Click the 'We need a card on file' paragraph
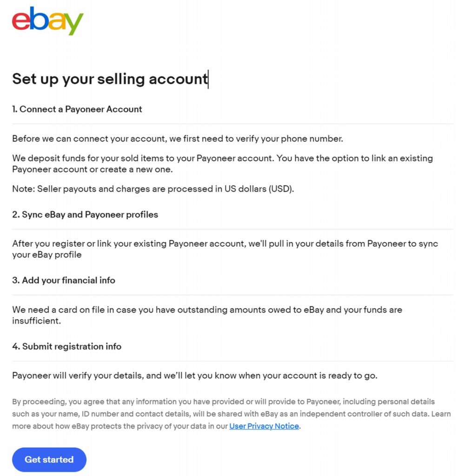 [x=207, y=315]
